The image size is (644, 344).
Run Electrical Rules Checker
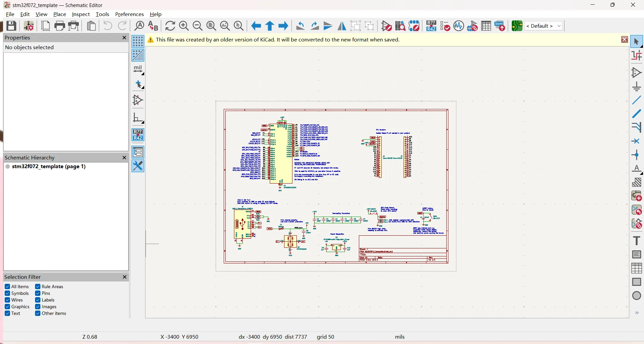pyautogui.click(x=445, y=26)
